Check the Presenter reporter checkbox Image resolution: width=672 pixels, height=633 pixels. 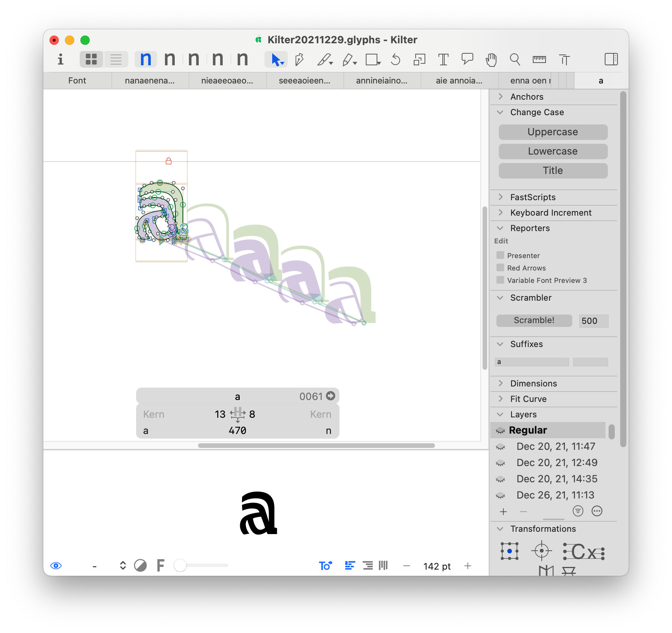click(500, 255)
